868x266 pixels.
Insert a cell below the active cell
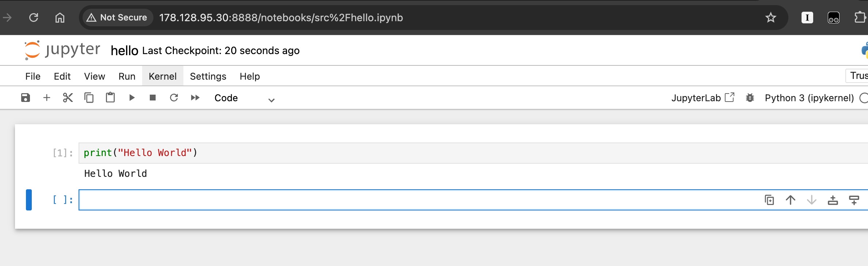click(854, 200)
